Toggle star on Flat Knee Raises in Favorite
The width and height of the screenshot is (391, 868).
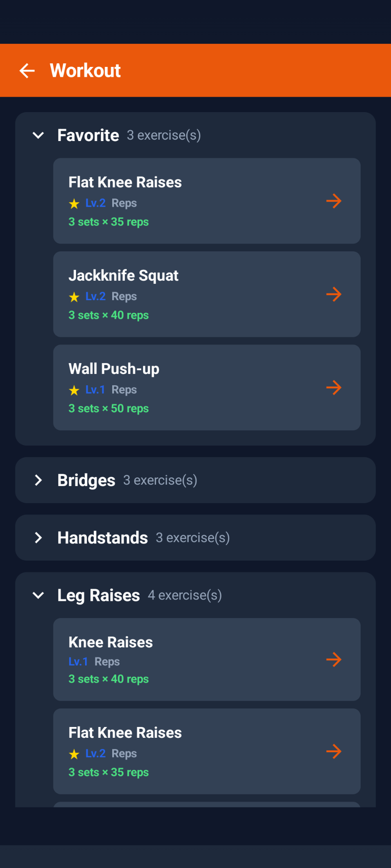pos(74,204)
